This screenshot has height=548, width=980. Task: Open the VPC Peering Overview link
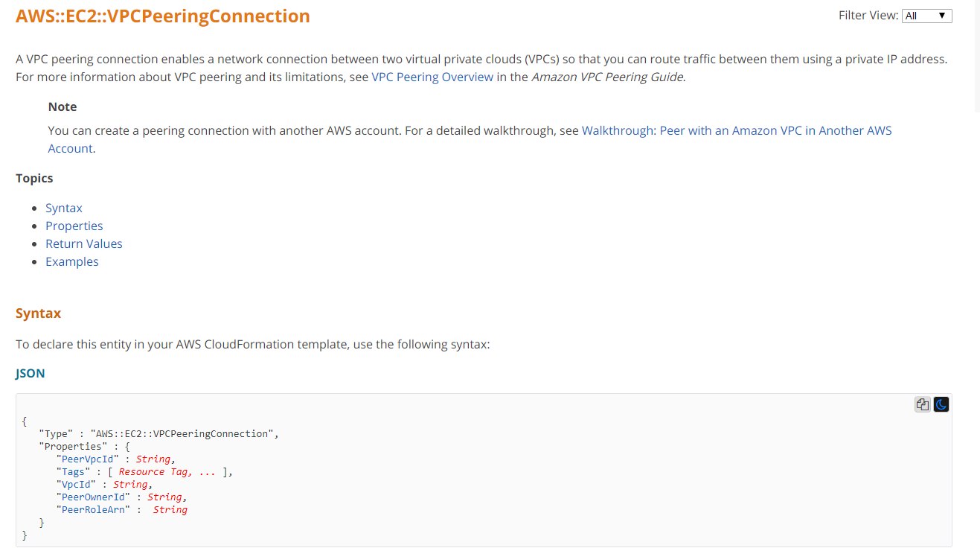[432, 77]
